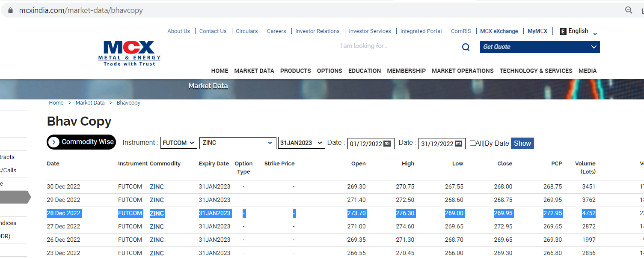This screenshot has height=258, width=644.
Task: Open the HOME menu item
Action: click(x=220, y=71)
